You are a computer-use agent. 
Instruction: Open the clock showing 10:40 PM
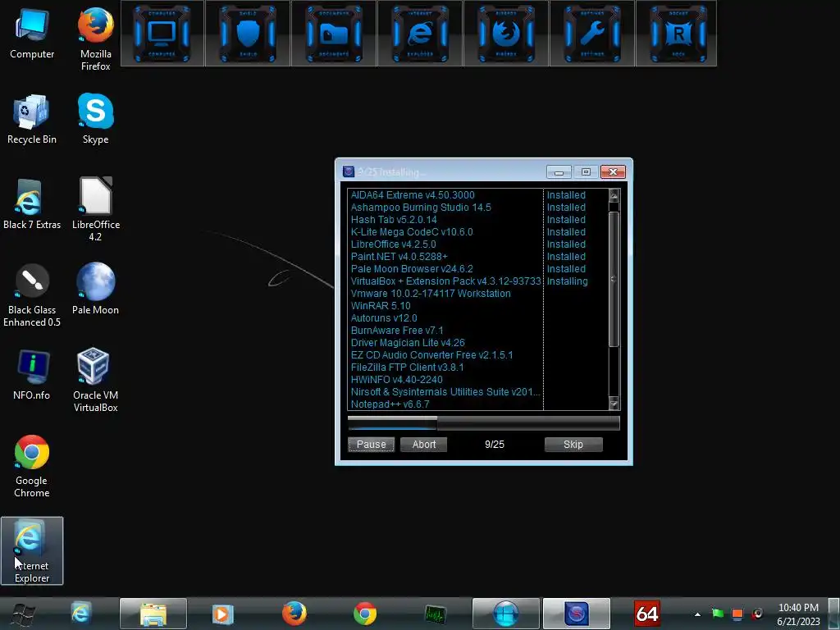click(x=798, y=614)
